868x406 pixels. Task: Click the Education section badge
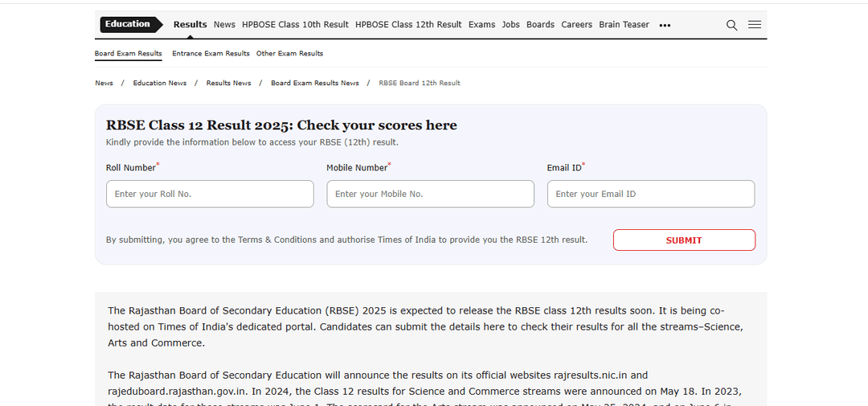click(x=131, y=24)
